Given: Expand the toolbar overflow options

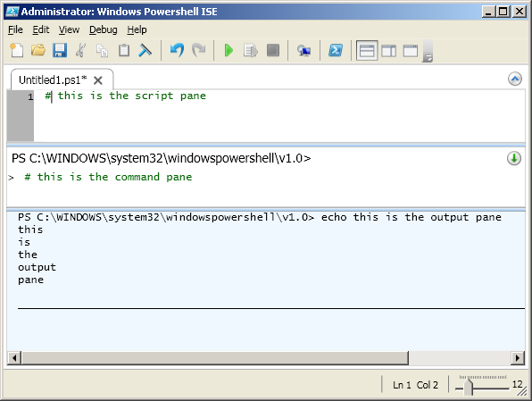Looking at the screenshot, I should point(428,51).
